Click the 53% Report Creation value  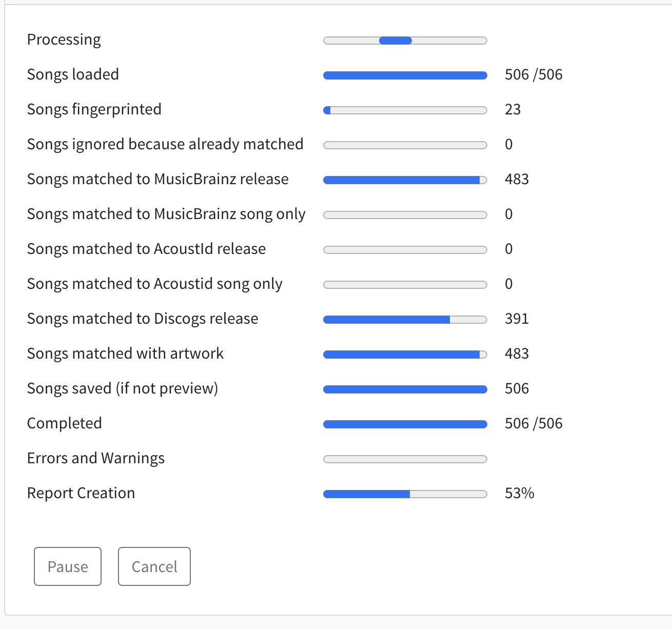[520, 494]
